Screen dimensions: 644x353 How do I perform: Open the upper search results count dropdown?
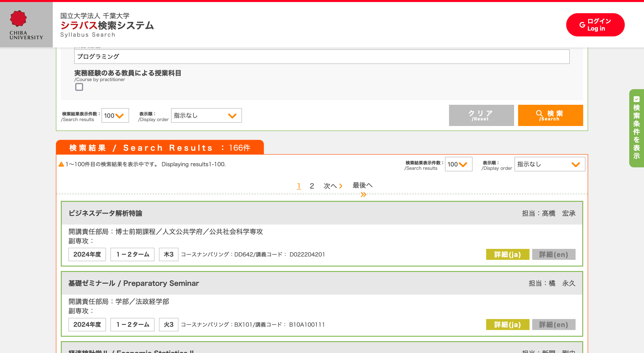pyautogui.click(x=115, y=116)
